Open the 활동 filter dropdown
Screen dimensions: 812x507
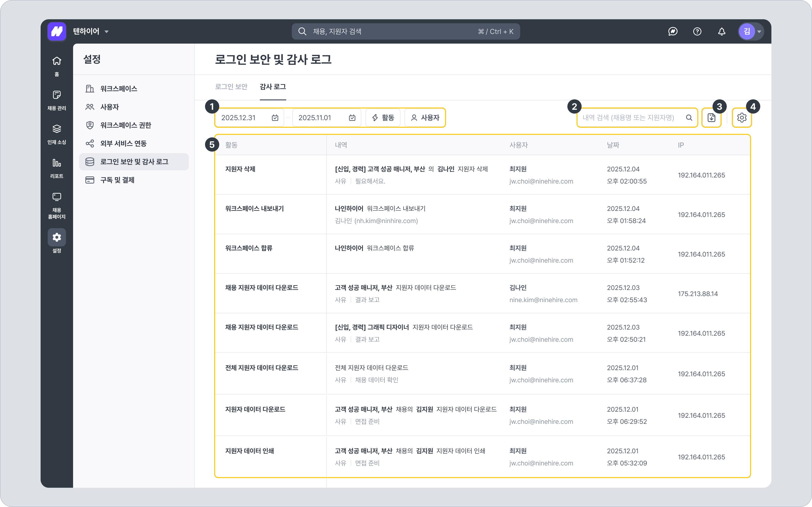383,118
